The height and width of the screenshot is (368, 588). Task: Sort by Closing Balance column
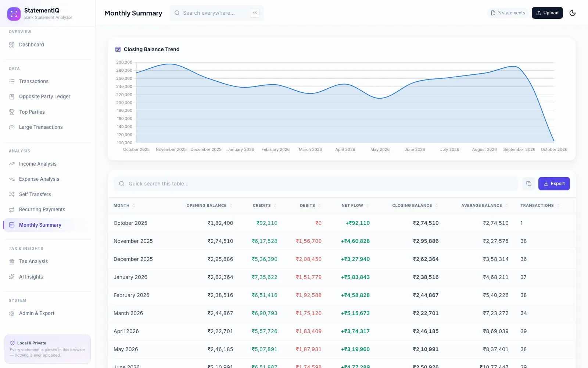(415, 206)
